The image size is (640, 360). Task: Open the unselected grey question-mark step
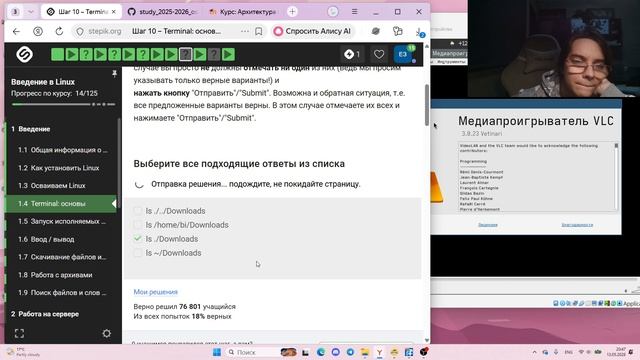coord(214,54)
